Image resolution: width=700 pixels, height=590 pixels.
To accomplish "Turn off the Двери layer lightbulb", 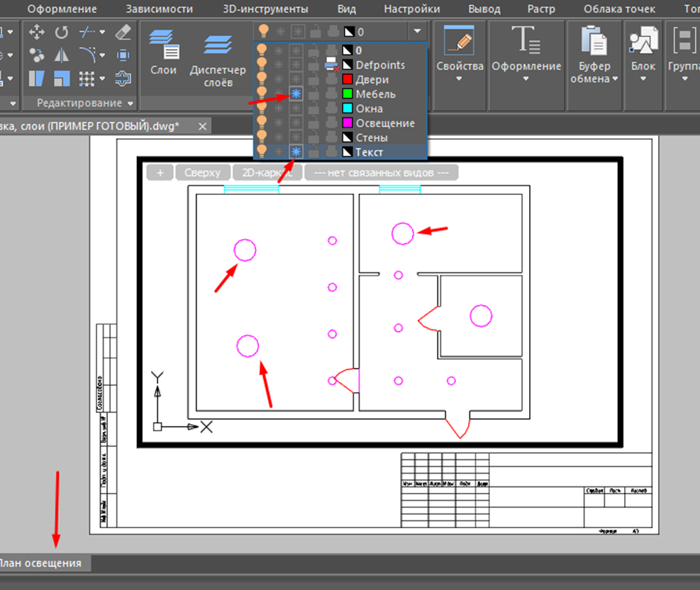I will pos(262,79).
